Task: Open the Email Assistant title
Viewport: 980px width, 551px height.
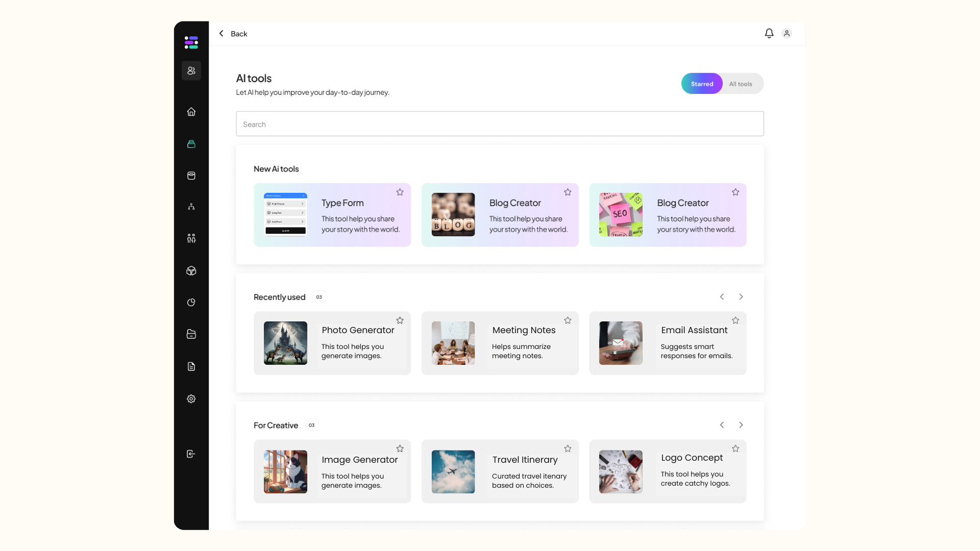Action: (694, 330)
